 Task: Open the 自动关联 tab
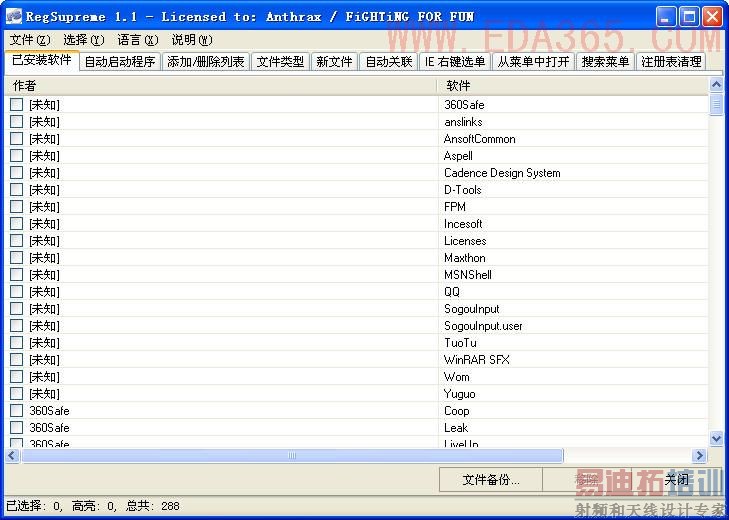click(389, 61)
